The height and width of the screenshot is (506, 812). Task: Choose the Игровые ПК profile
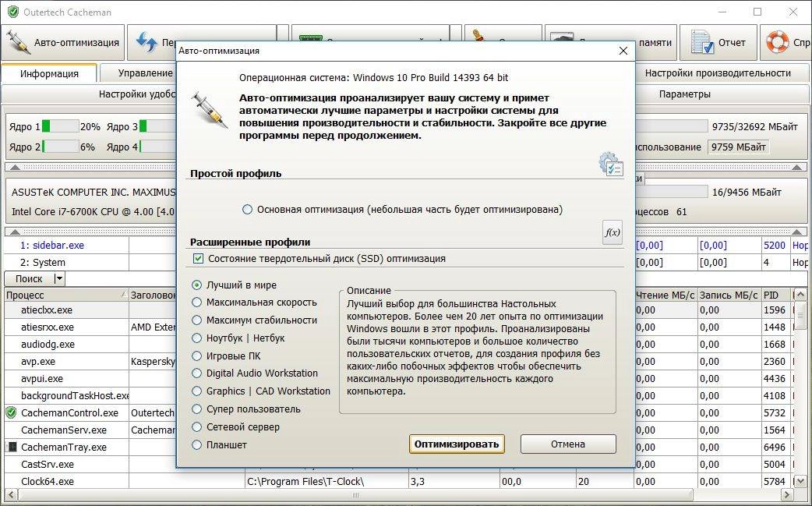(x=197, y=356)
